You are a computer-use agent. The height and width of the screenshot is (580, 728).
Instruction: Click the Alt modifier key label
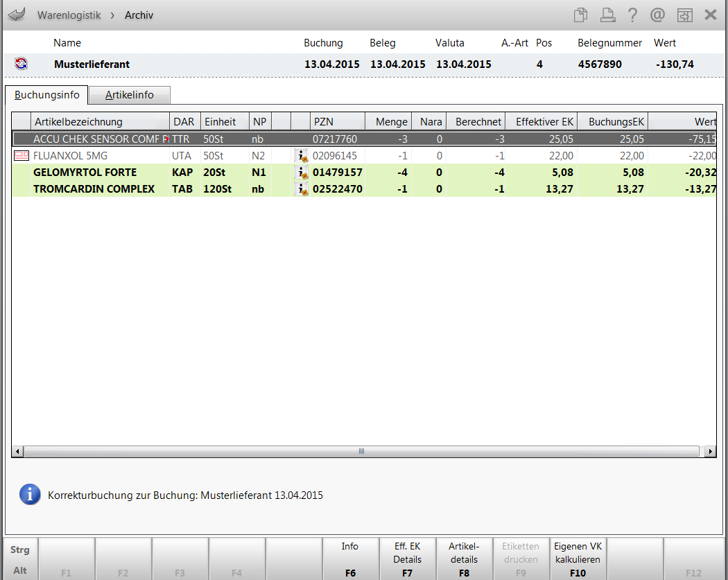coord(20,570)
